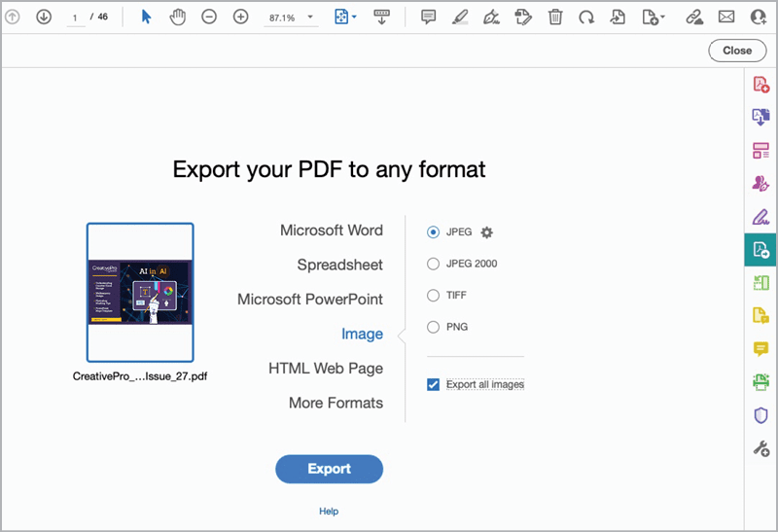The height and width of the screenshot is (532, 778).
Task: Open the Sign with pen tool
Action: (491, 18)
